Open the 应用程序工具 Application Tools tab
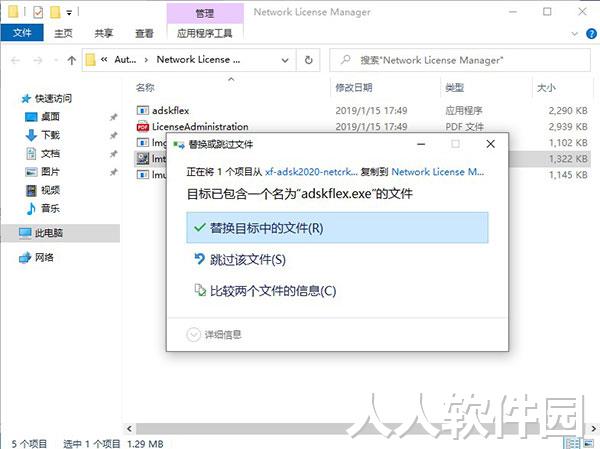Screen dimensions: 600x449 click(205, 33)
